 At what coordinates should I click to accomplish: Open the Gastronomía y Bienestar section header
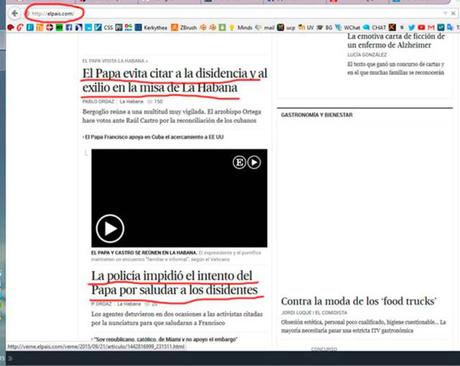(x=317, y=115)
